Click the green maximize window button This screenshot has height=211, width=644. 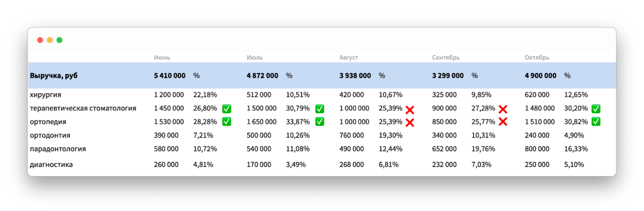click(x=60, y=40)
